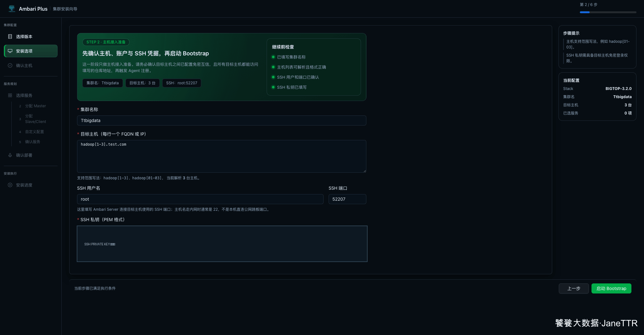Viewport: 644px width, 335px height.
Task: Click the 选择服务 grid icon
Action: [x=10, y=95]
